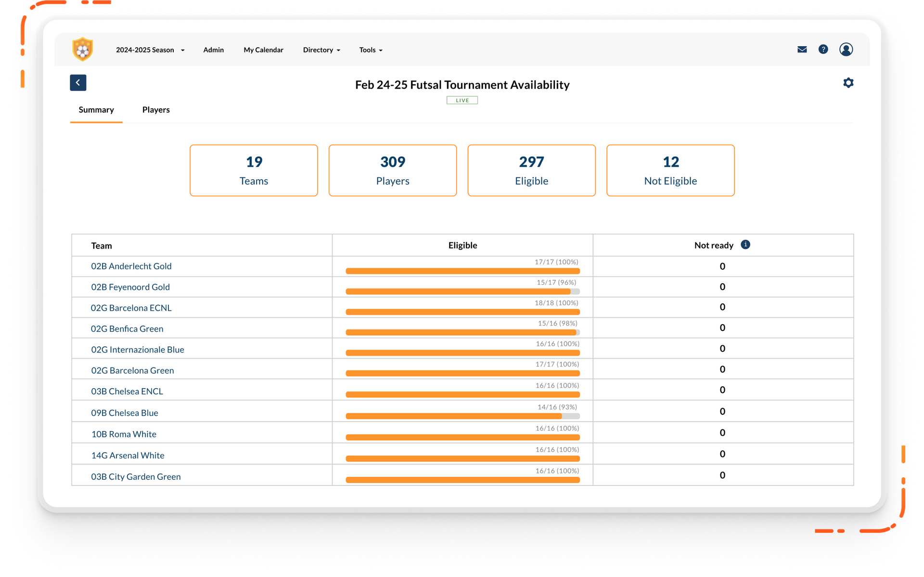The image size is (924, 577).
Task: Click the info icon next to Not ready
Action: (x=746, y=244)
